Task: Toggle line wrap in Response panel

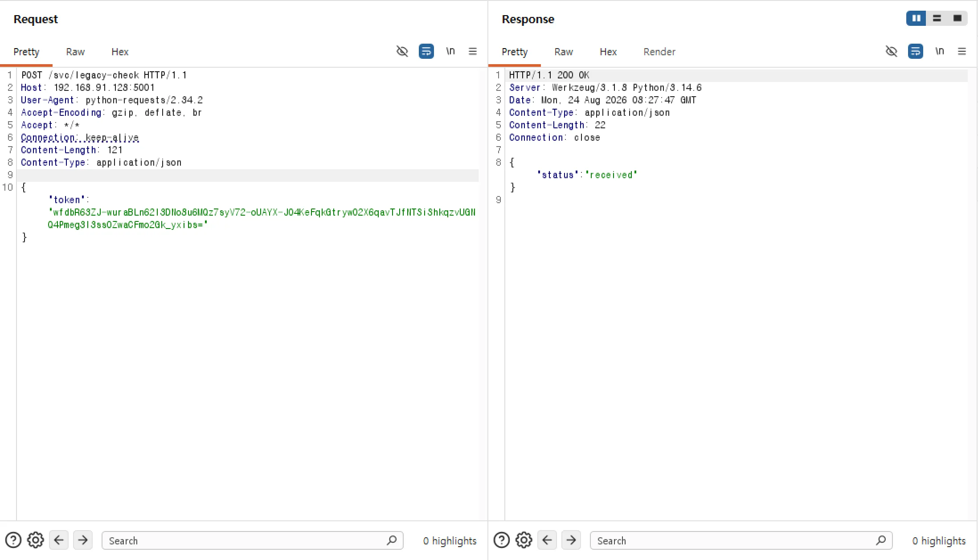Action: (916, 51)
